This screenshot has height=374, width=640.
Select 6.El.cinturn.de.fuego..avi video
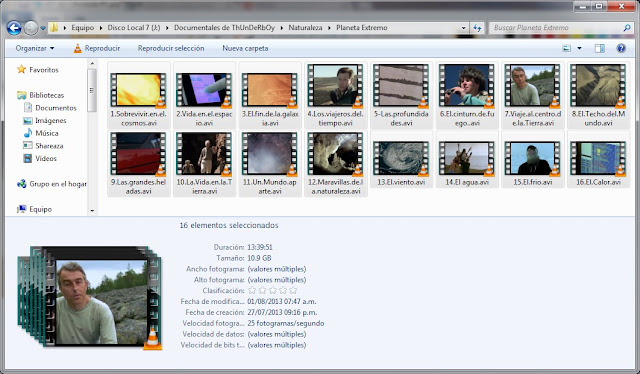467,95
